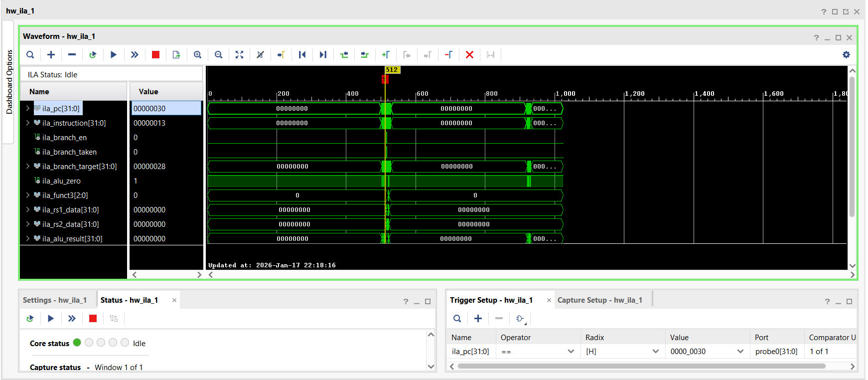Toggle auto re-trigger in waveform toolbar
This screenshot has height=380, width=868.
[93, 55]
